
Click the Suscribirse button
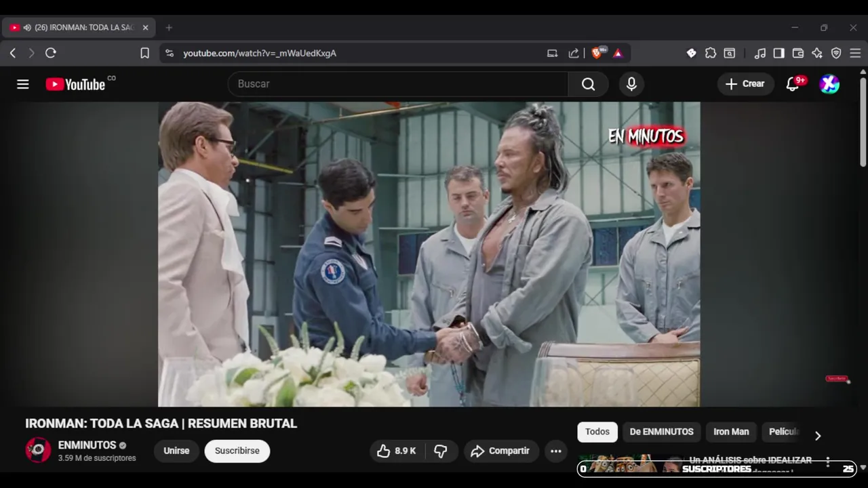(237, 451)
